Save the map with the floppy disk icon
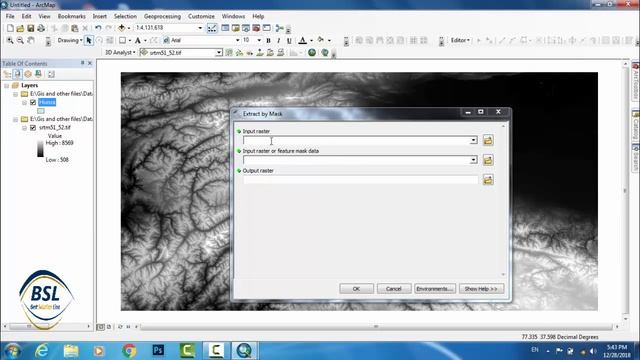This screenshot has width=640, height=360. click(30, 28)
